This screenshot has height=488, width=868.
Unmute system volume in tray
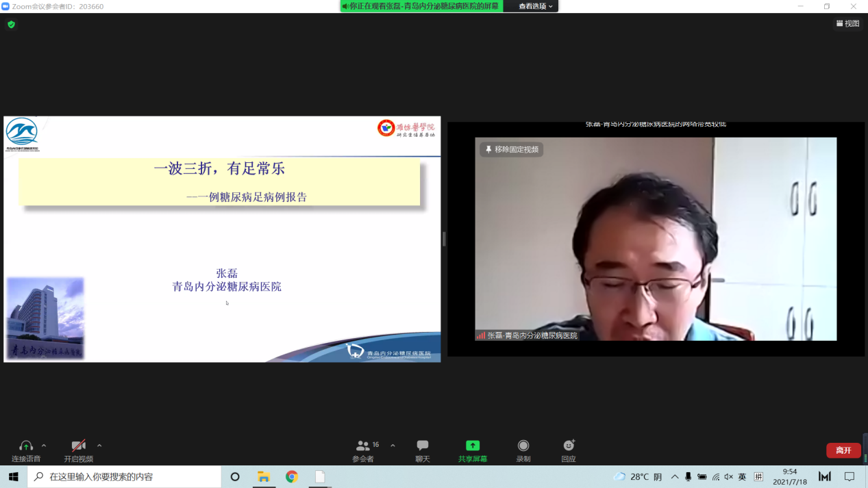728,476
